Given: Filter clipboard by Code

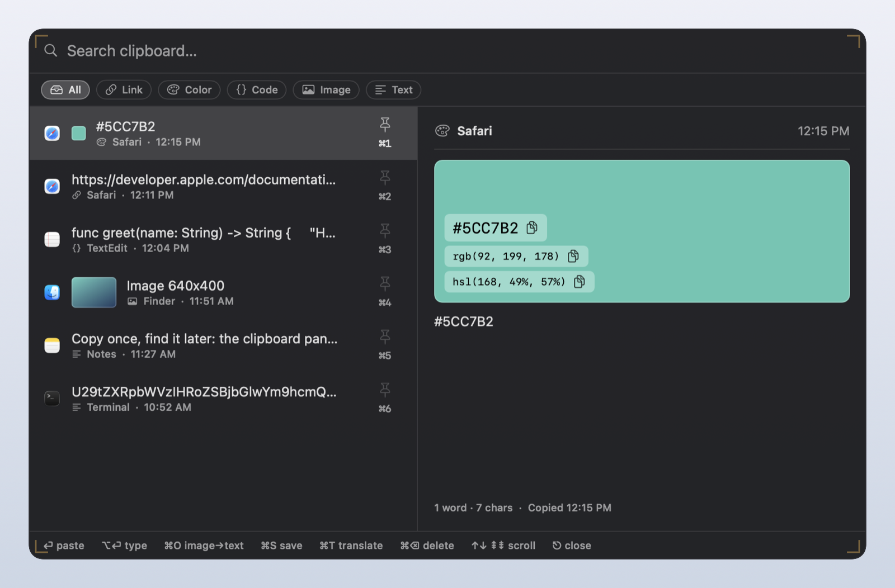Looking at the screenshot, I should click(x=257, y=90).
